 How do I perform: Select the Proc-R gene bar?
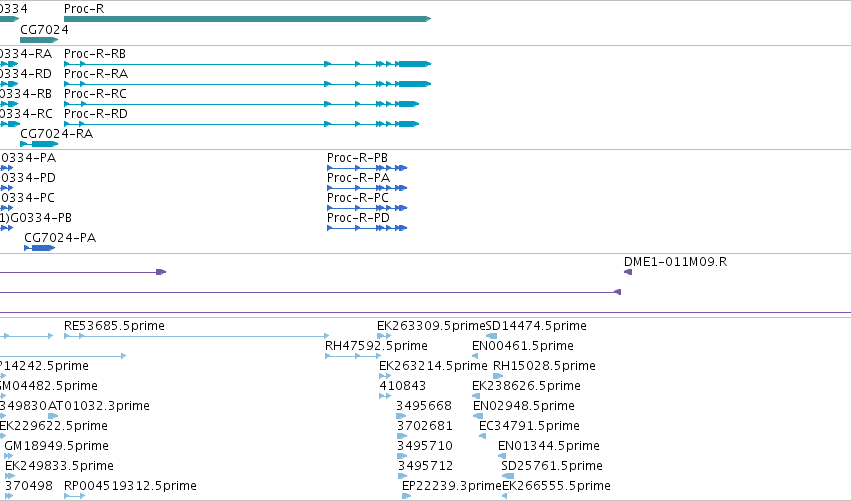click(247, 19)
